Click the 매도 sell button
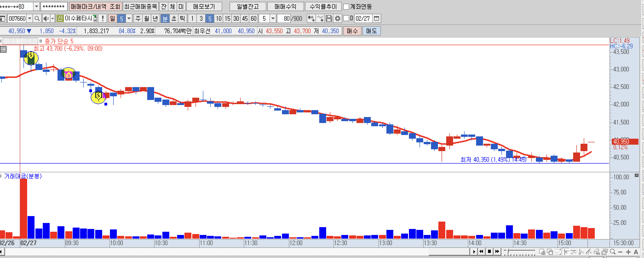Image resolution: width=644 pixels, height=258 pixels. click(371, 31)
